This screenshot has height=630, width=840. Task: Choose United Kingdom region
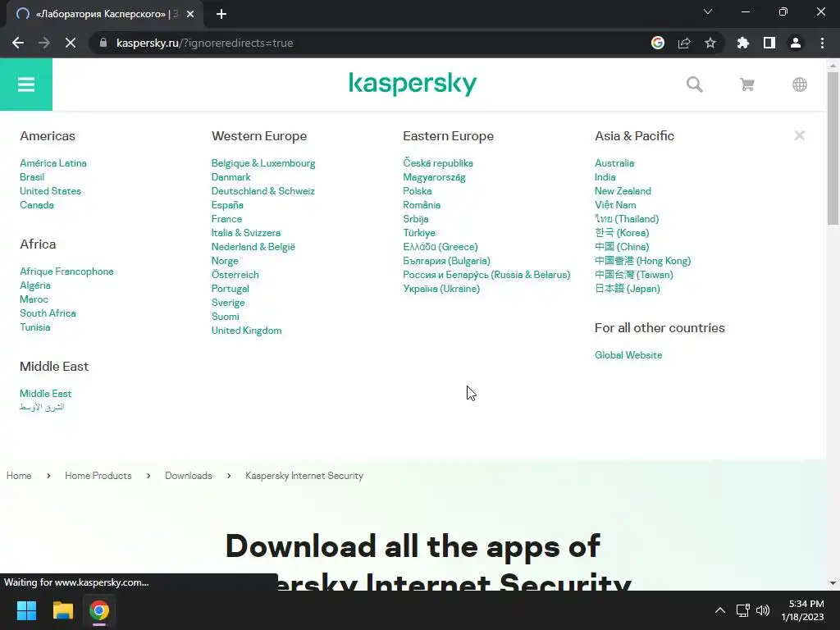(x=246, y=330)
